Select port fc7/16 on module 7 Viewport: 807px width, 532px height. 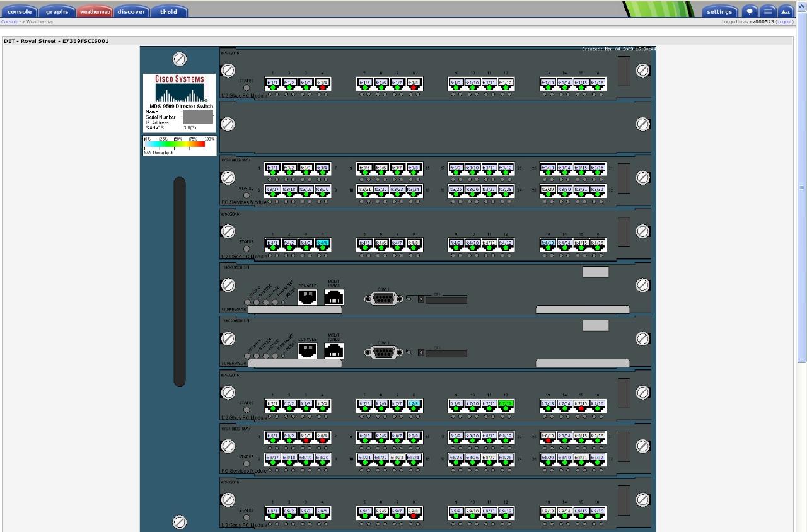597,405
